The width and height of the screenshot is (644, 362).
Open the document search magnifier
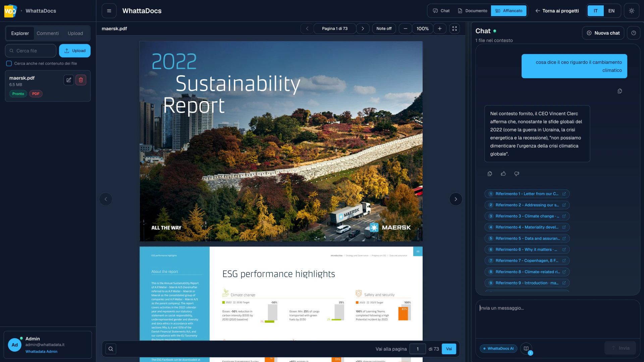pos(111,349)
